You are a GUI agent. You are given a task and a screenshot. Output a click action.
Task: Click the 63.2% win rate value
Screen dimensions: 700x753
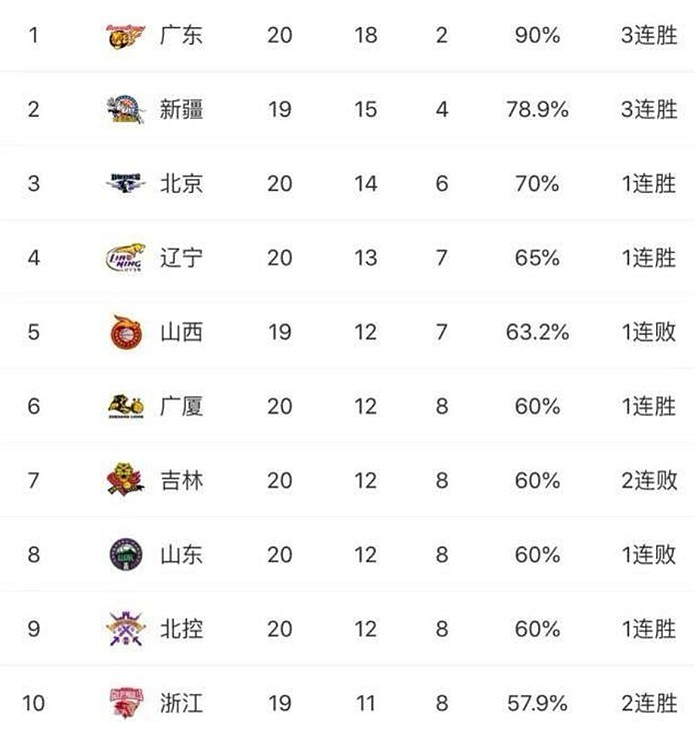tap(537, 331)
